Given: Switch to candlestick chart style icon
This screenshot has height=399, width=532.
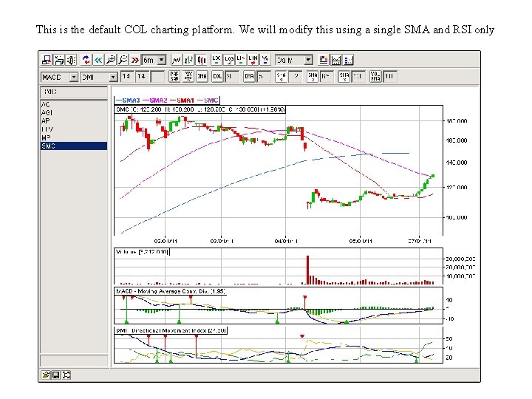Looking at the screenshot, I should pyautogui.click(x=201, y=60).
